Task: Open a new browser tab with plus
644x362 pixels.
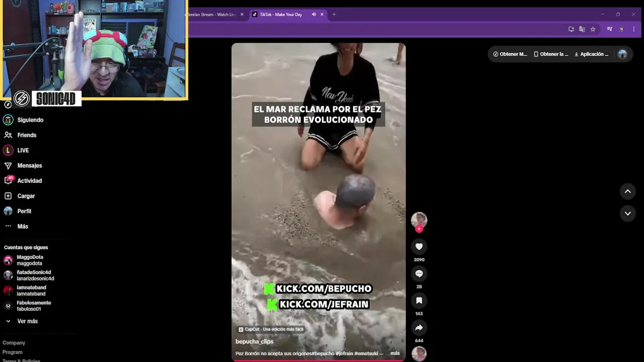Action: coord(334,15)
